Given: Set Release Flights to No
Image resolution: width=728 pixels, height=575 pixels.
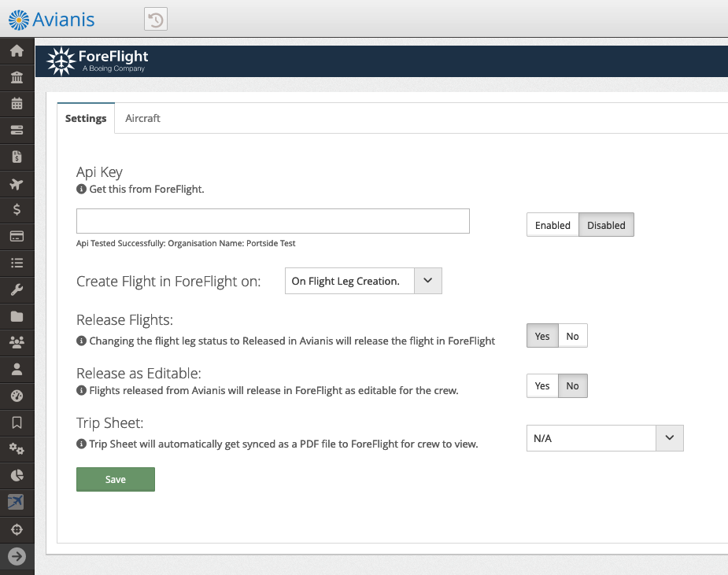Looking at the screenshot, I should pyautogui.click(x=572, y=335).
